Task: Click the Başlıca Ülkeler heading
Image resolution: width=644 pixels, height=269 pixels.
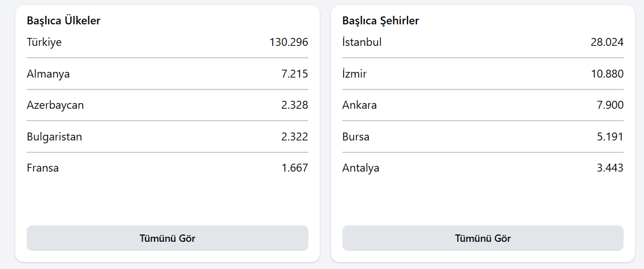Action: point(63,21)
